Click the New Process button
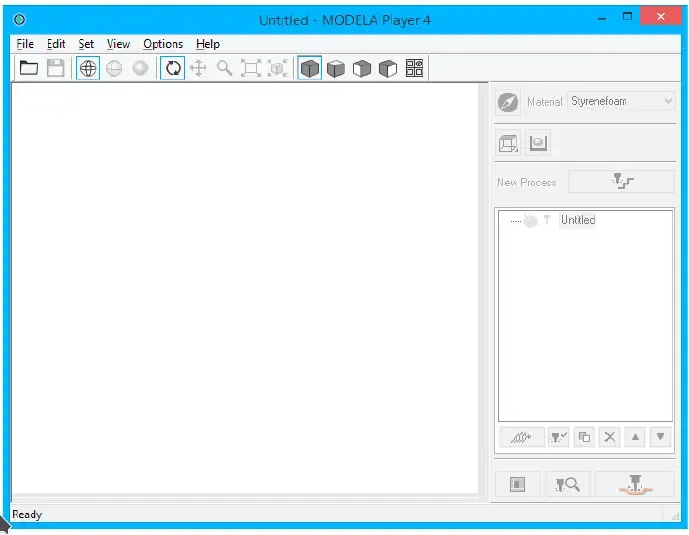 (x=622, y=181)
